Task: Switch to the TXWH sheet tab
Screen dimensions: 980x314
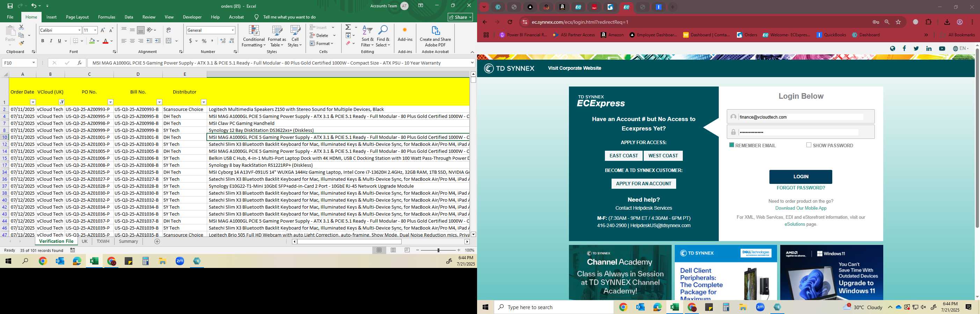Action: pyautogui.click(x=103, y=241)
